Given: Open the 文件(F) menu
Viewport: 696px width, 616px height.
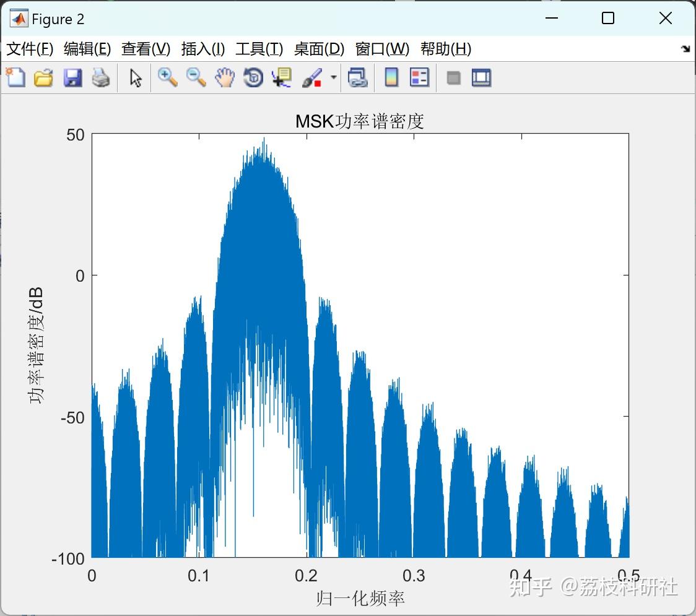Looking at the screenshot, I should pyautogui.click(x=28, y=49).
